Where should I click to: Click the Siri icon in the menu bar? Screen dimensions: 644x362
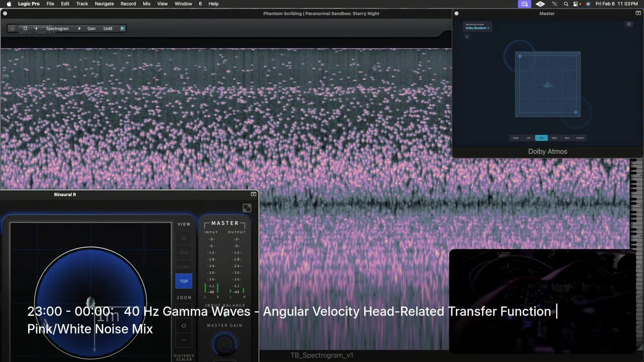[x=588, y=4]
